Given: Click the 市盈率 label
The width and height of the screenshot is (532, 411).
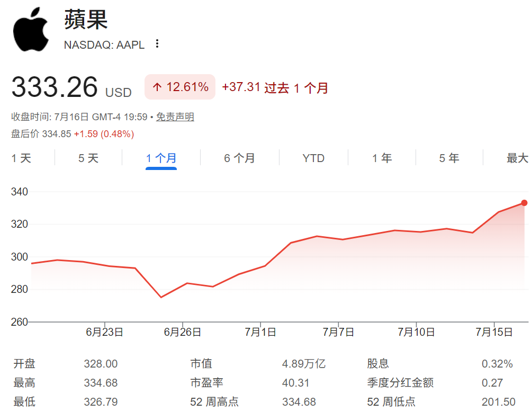Looking at the screenshot, I should (x=206, y=383).
